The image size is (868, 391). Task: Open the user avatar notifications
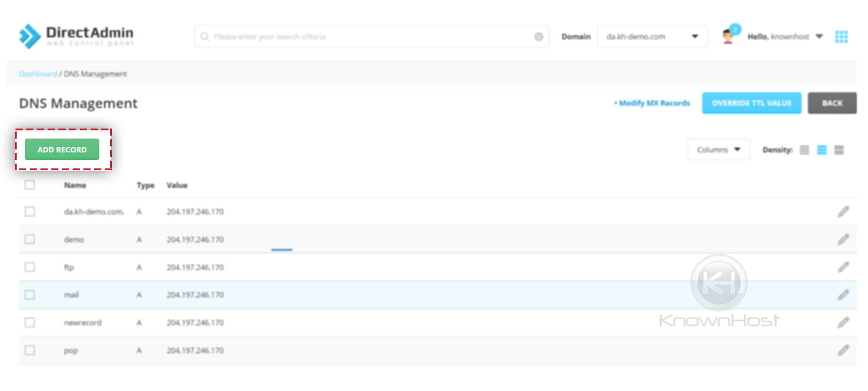pyautogui.click(x=727, y=36)
